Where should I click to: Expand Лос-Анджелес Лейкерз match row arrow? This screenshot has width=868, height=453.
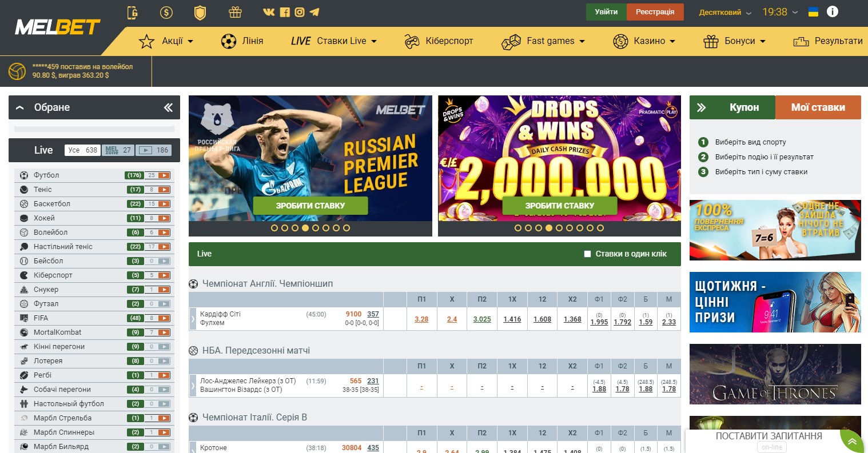pyautogui.click(x=193, y=386)
